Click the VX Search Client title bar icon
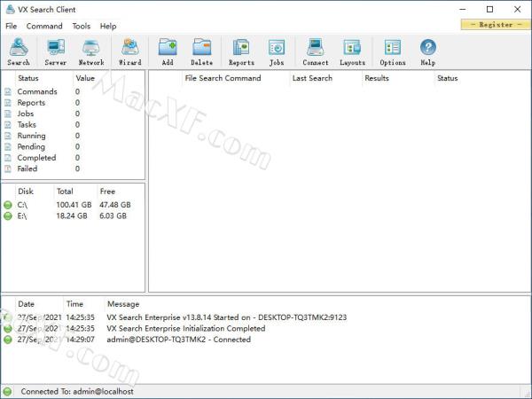532x399 pixels. (10, 10)
